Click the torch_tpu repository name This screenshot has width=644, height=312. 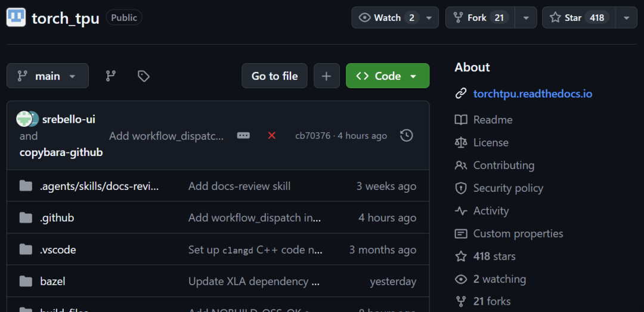[x=66, y=18]
